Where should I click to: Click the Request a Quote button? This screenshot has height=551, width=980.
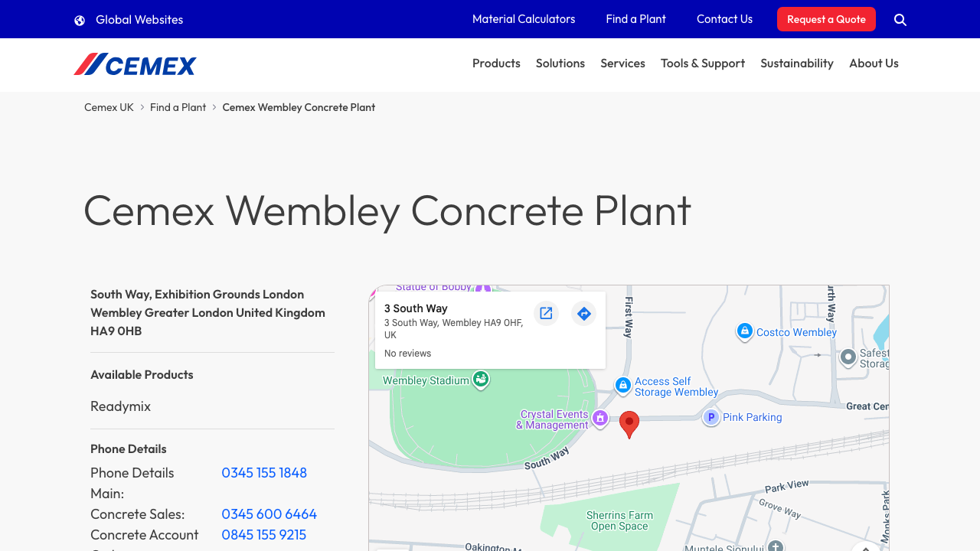pyautogui.click(x=826, y=19)
